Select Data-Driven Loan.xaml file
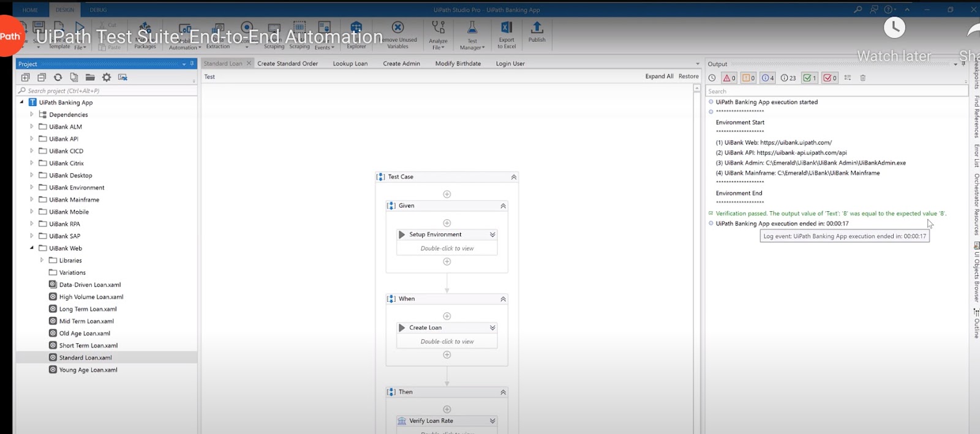980x434 pixels. pyautogui.click(x=90, y=285)
